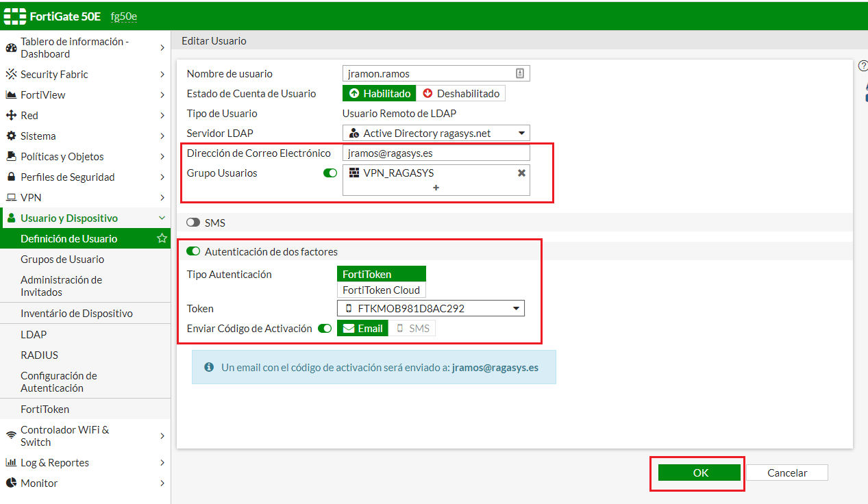Click the FortiView sidebar icon
Viewport: 868px width, 504px height.
pos(11,94)
